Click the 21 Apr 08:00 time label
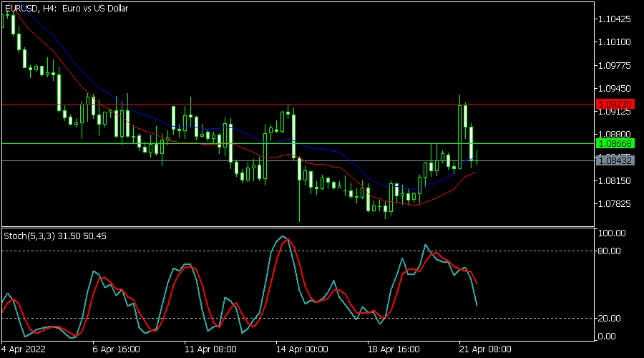 coord(485,349)
